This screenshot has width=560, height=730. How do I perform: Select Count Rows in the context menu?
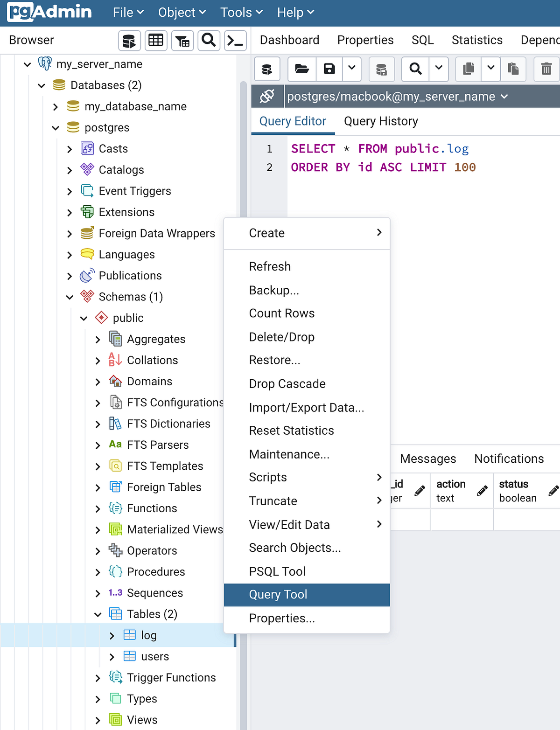click(282, 313)
